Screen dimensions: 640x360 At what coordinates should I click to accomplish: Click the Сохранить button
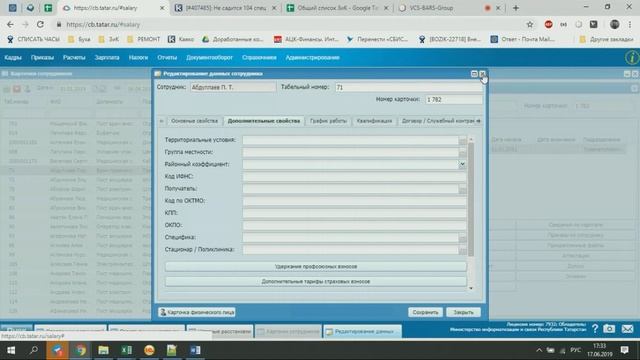click(425, 312)
